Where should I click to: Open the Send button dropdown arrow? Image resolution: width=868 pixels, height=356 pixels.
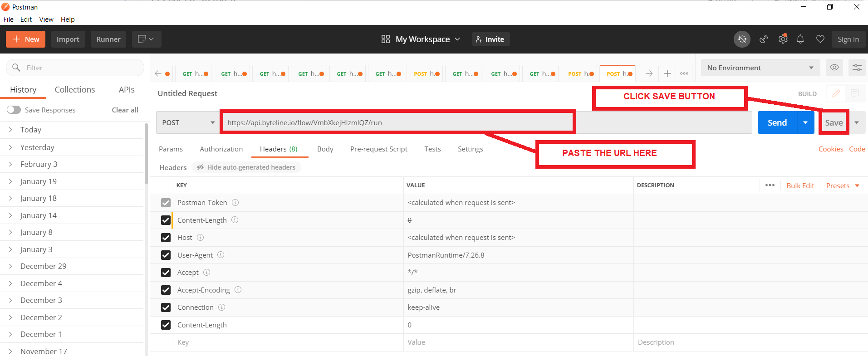[x=805, y=122]
